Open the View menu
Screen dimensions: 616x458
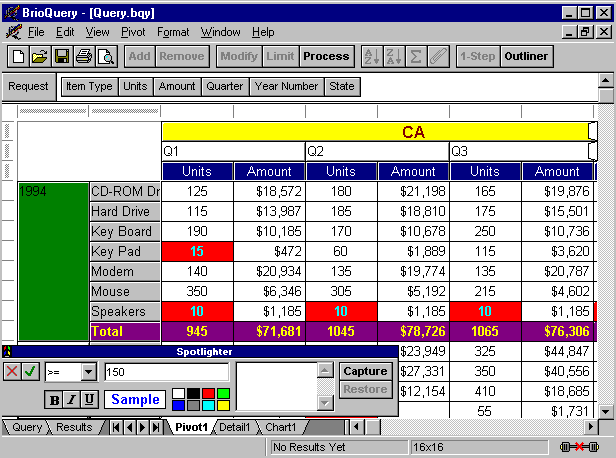point(97,32)
